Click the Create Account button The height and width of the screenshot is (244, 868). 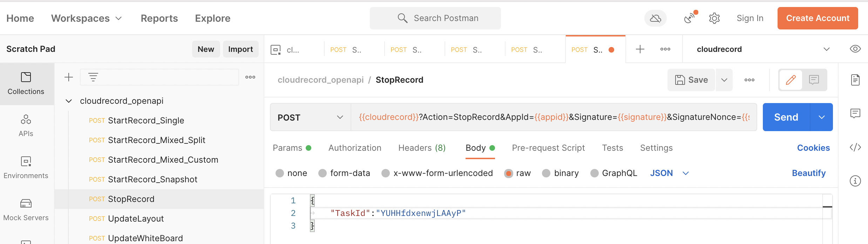point(818,18)
